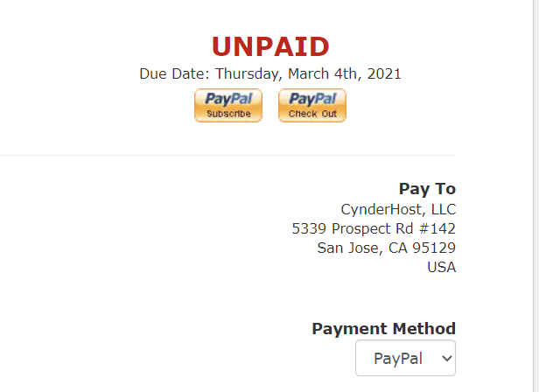
Task: Click the PayPal logo on Subscribe button
Action: point(228,99)
